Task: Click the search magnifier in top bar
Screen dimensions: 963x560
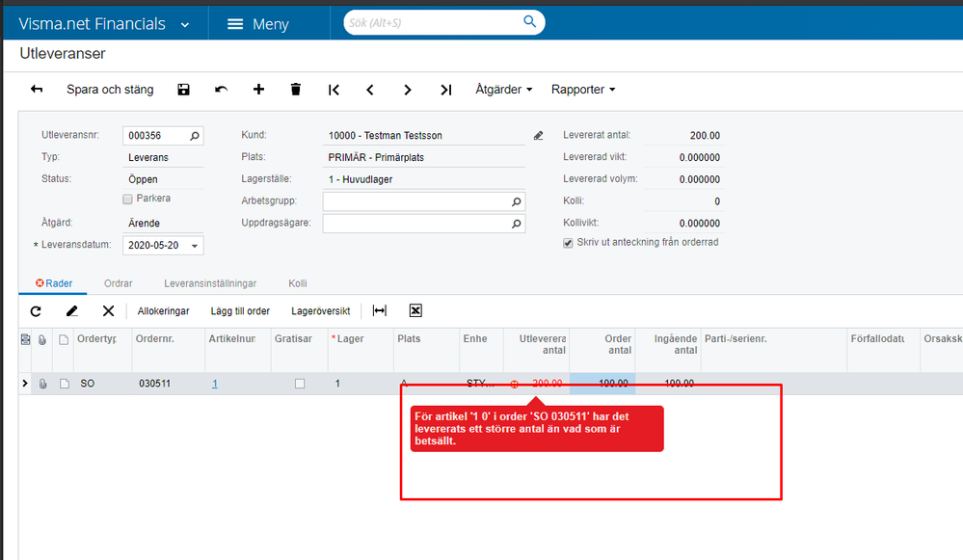Action: [529, 22]
